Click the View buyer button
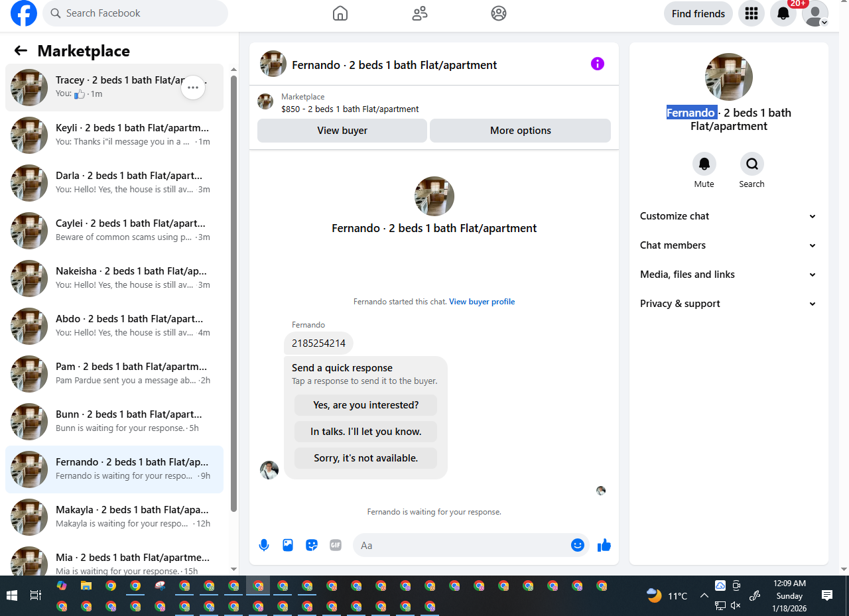849x616 pixels. 342,131
